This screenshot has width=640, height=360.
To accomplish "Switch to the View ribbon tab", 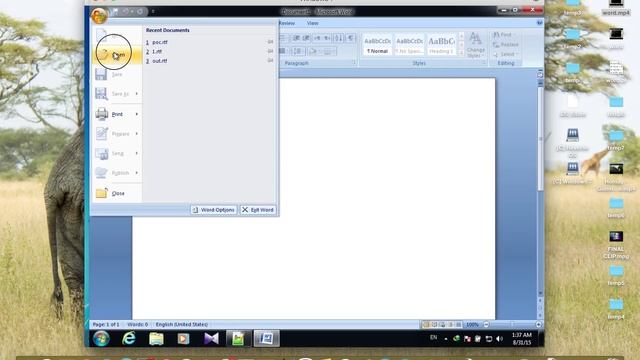I will click(x=313, y=23).
